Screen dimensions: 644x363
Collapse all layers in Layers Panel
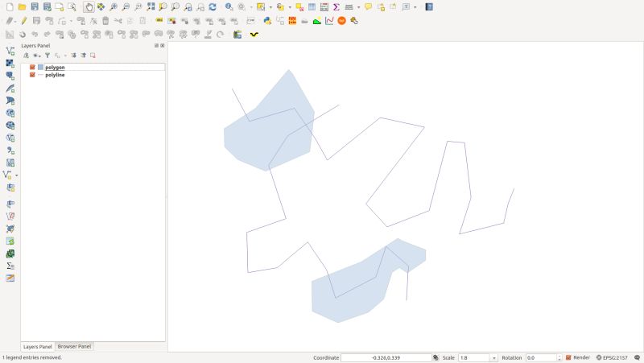84,56
